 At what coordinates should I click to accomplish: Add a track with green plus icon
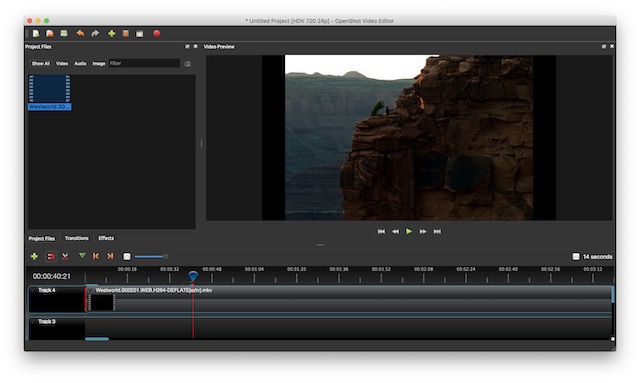pos(34,256)
